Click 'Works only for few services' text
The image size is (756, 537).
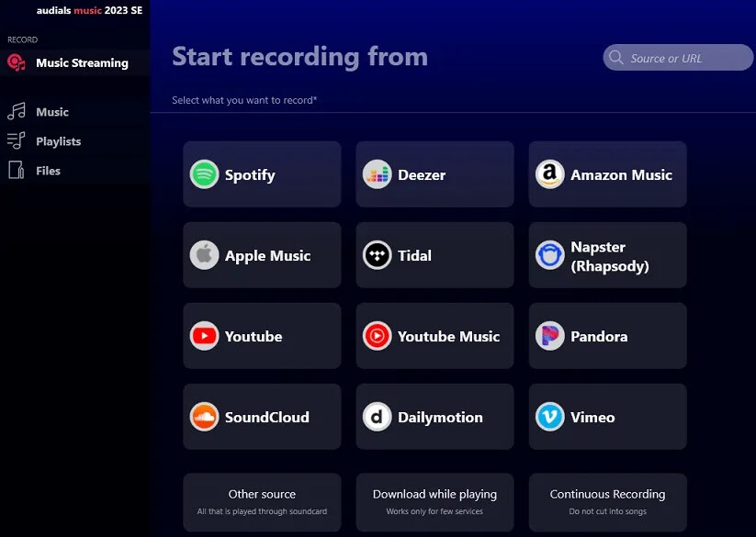point(434,511)
